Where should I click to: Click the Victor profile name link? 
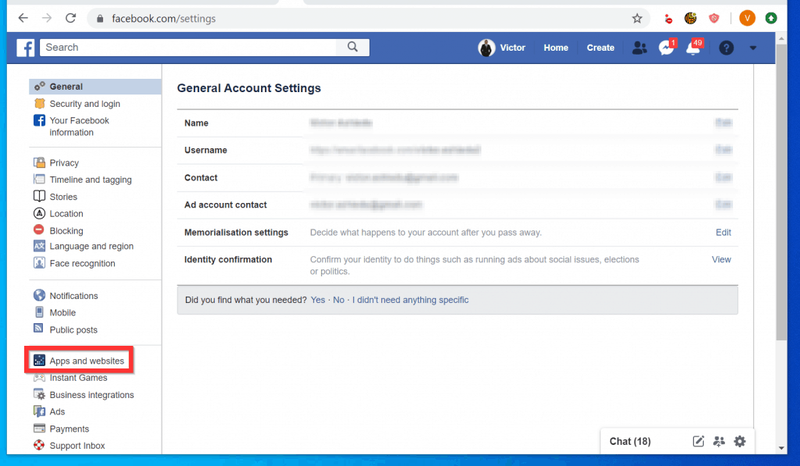pyautogui.click(x=512, y=47)
